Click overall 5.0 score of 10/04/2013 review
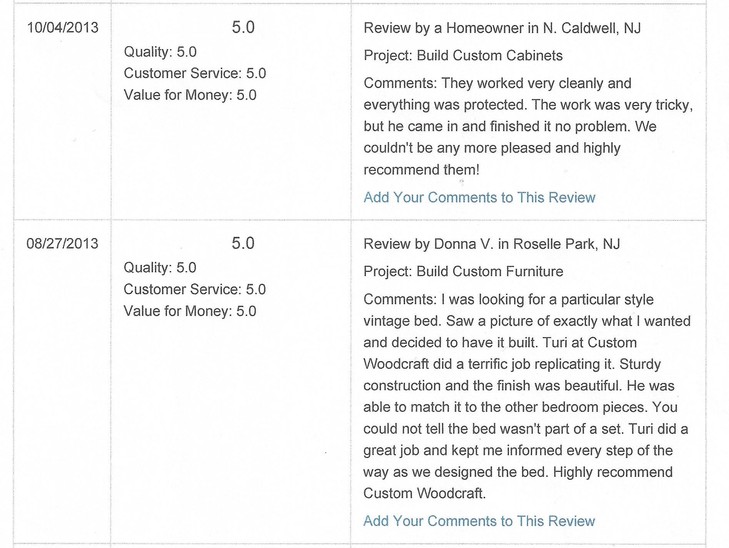Screen dimensions: 729x548 243,27
